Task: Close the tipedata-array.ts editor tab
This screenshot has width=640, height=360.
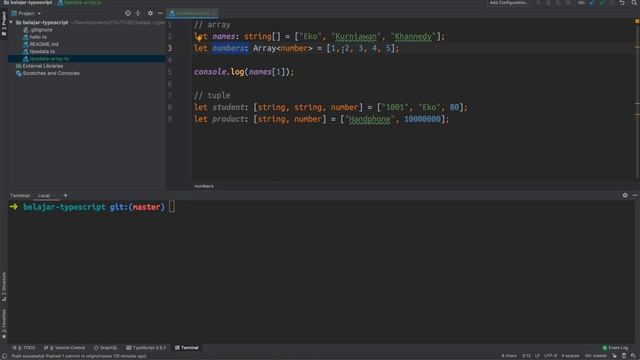Action: (x=214, y=13)
